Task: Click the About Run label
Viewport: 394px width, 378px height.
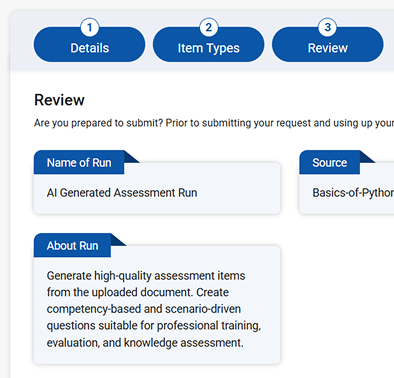Action: tap(72, 246)
